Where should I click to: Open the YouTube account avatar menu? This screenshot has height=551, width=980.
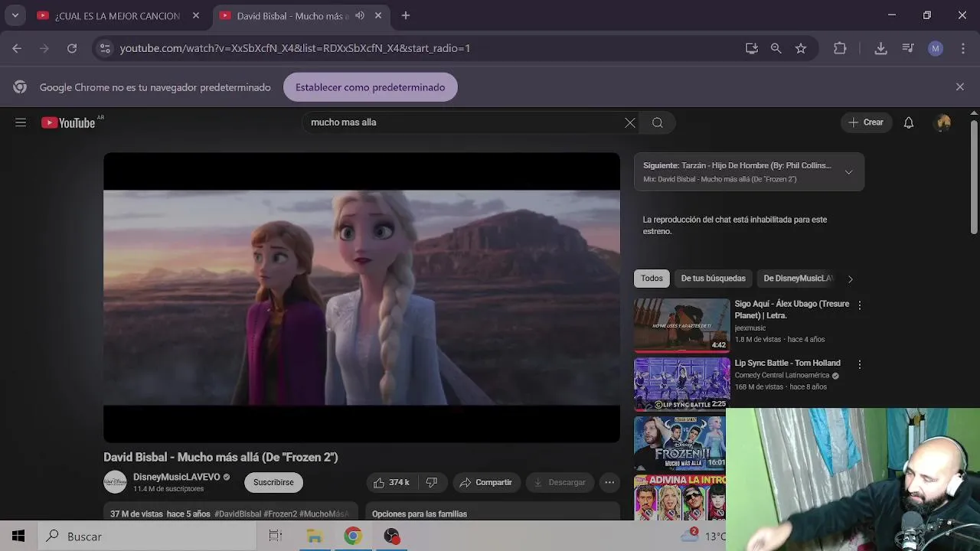tap(943, 122)
